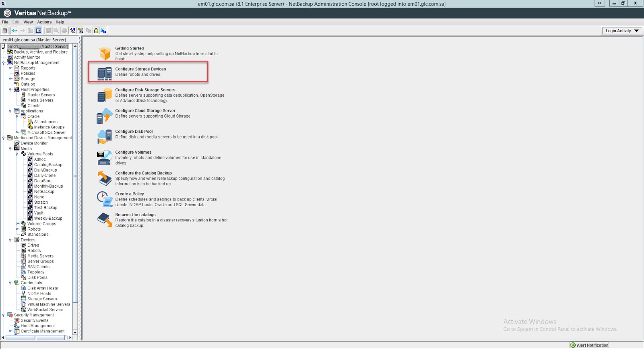
Task: Select the Weekly-Backup volume pool
Action: pyautogui.click(x=48, y=219)
